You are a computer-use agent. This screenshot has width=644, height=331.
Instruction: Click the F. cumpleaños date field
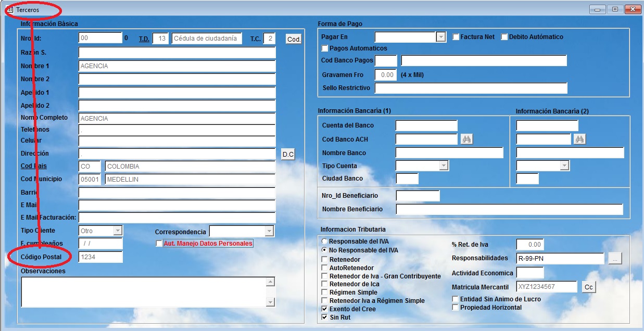100,243
